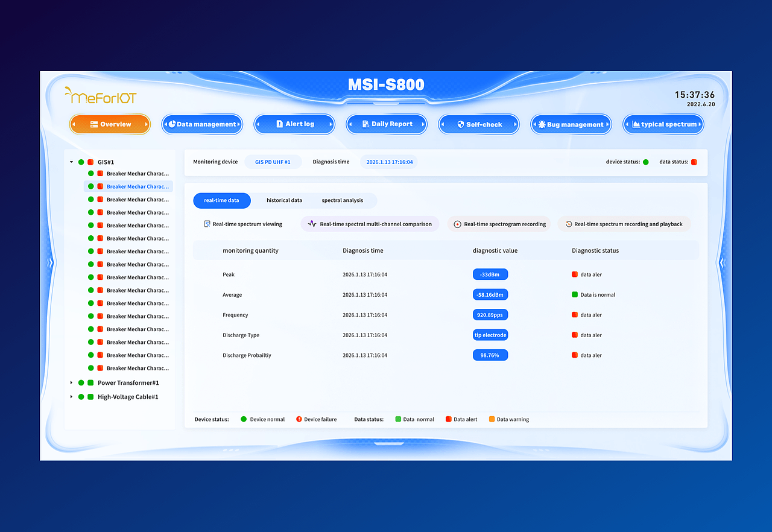Click the Device normal green legend dot
This screenshot has height=532, width=772.
tap(244, 419)
